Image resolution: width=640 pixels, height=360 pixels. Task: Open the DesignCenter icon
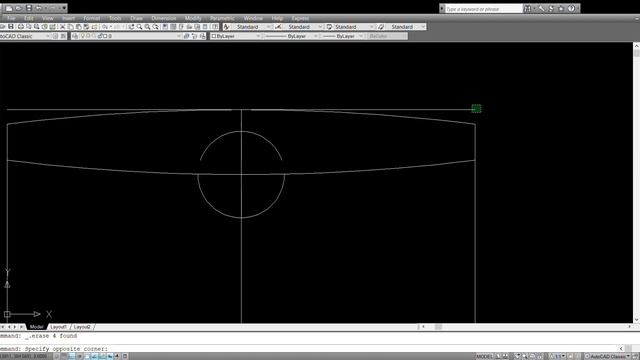click(173, 27)
